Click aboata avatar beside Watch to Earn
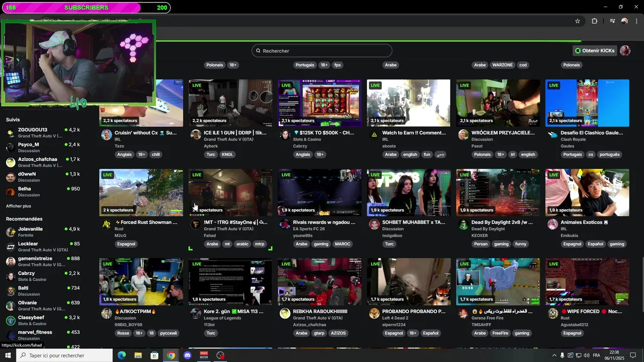644x362 pixels. pos(374,135)
